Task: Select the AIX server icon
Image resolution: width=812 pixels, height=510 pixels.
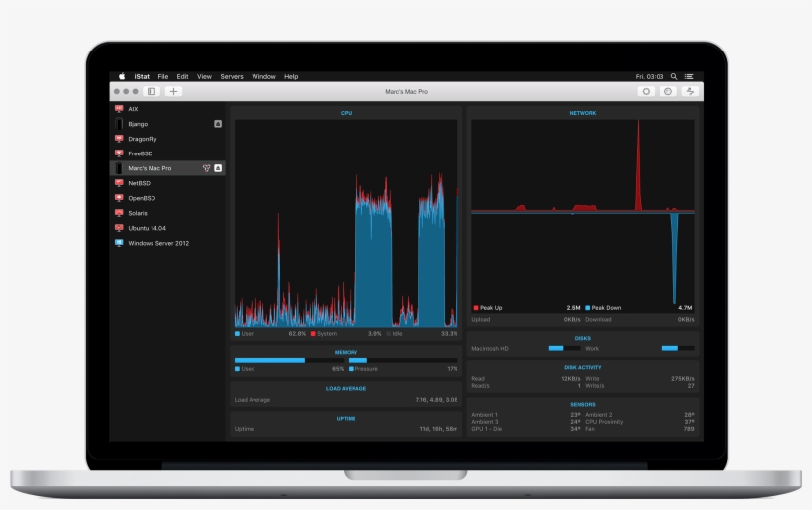Action: tap(119, 109)
